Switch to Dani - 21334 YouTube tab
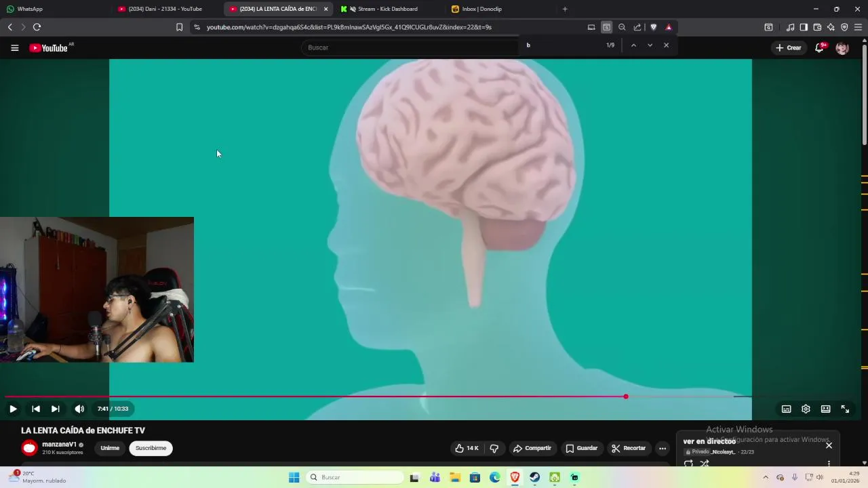 point(167,9)
